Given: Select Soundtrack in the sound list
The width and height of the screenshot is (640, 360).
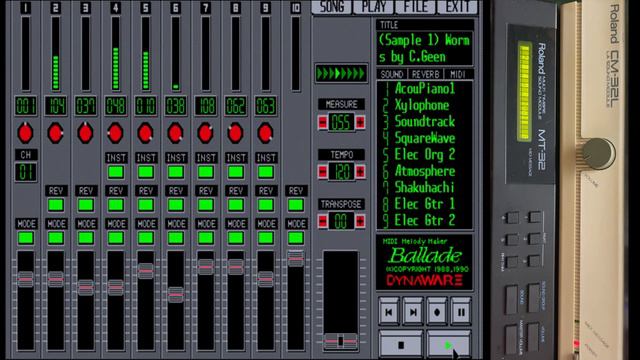Looking at the screenshot, I should coord(424,122).
